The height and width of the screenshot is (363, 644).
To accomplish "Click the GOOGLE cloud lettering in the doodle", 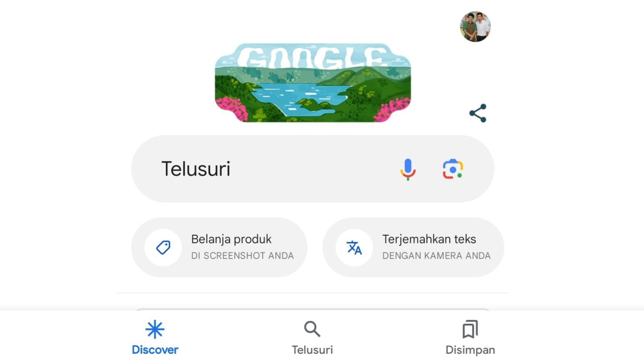I will [x=313, y=57].
